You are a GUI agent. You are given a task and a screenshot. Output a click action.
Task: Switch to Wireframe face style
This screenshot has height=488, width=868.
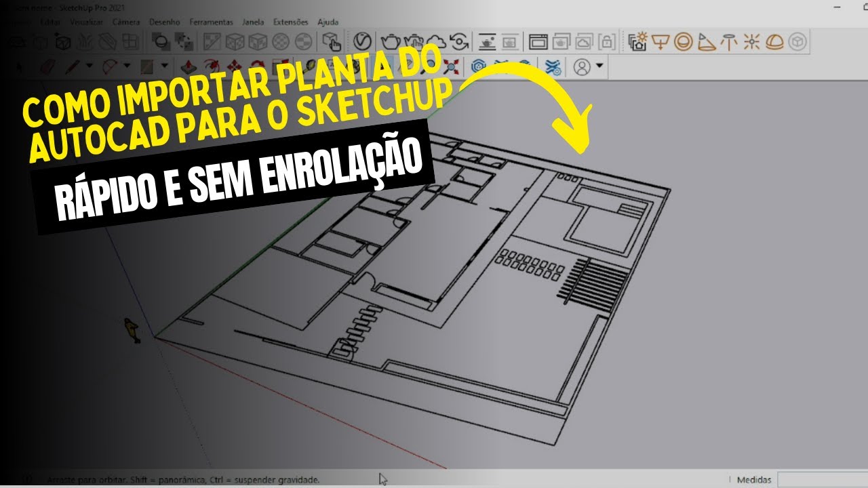[x=212, y=42]
